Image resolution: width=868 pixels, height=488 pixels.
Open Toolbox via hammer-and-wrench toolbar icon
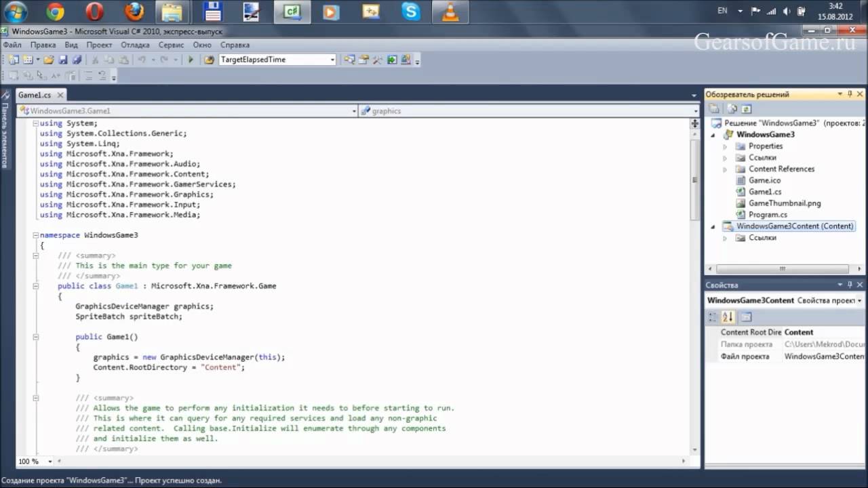pyautogui.click(x=377, y=60)
